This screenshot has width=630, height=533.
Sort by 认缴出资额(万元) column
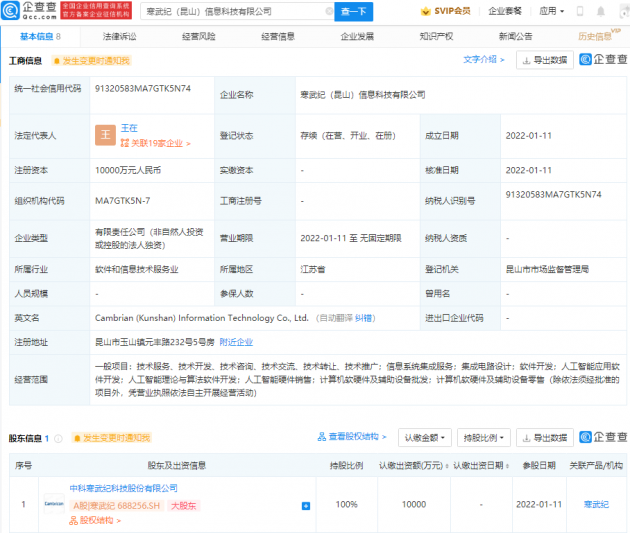click(x=413, y=466)
